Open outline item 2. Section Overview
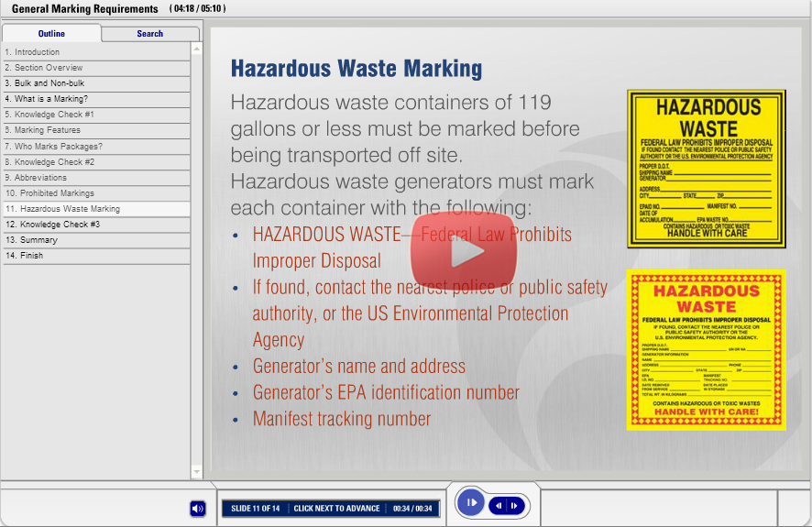 96,68
